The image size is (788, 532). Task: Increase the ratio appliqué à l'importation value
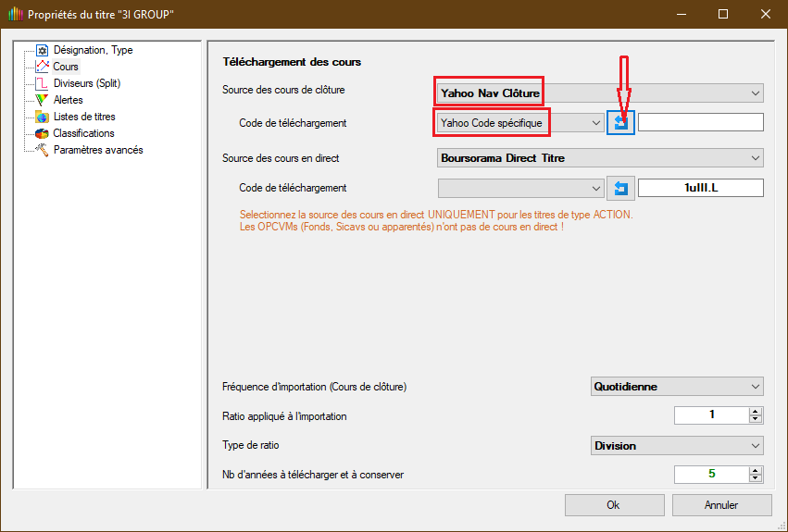click(756, 412)
